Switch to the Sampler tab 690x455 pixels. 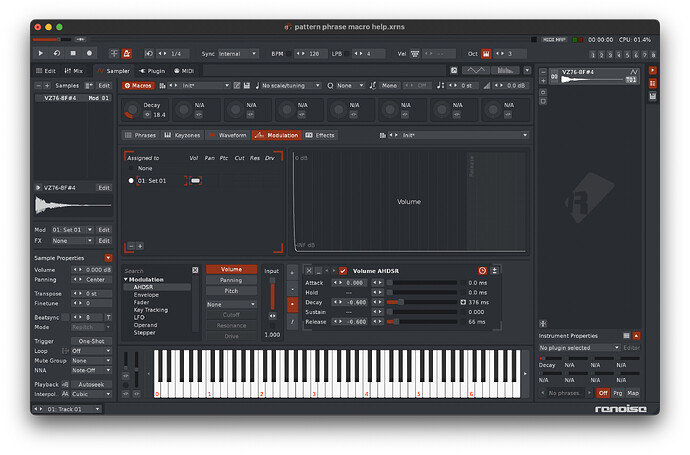114,70
